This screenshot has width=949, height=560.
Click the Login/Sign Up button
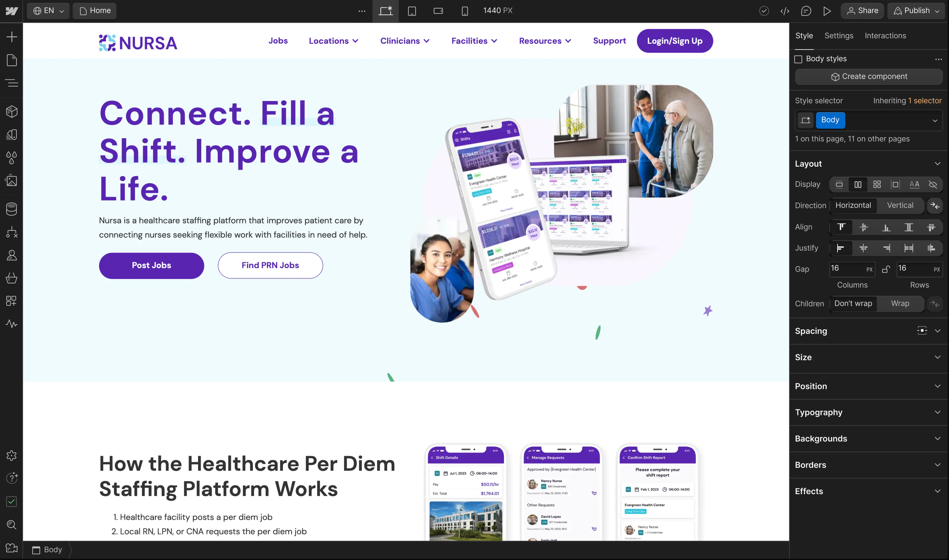[675, 41]
